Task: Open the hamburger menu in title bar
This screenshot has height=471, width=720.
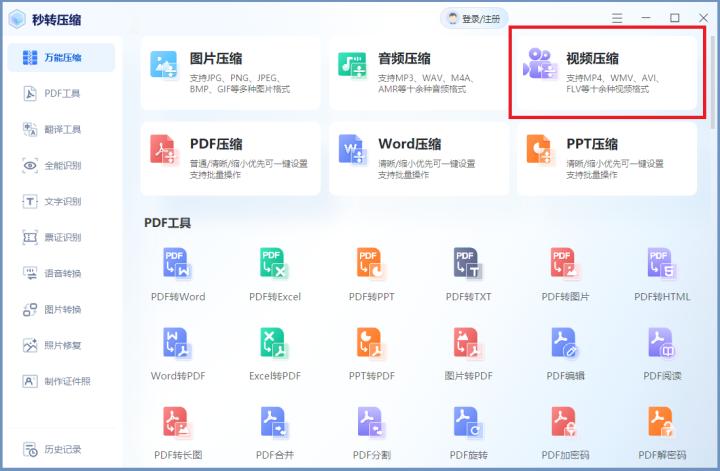Action: click(x=617, y=18)
